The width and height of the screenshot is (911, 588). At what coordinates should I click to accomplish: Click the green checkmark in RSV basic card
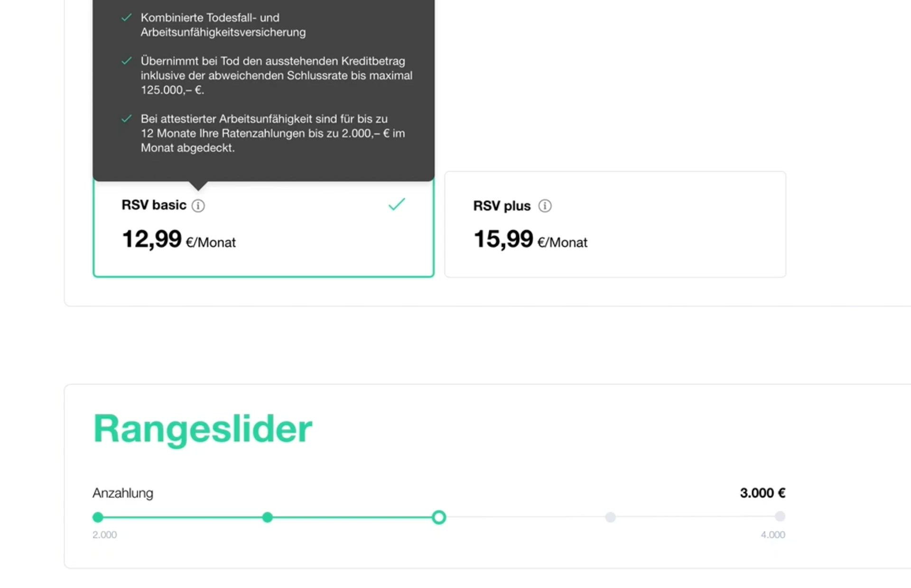click(x=397, y=204)
